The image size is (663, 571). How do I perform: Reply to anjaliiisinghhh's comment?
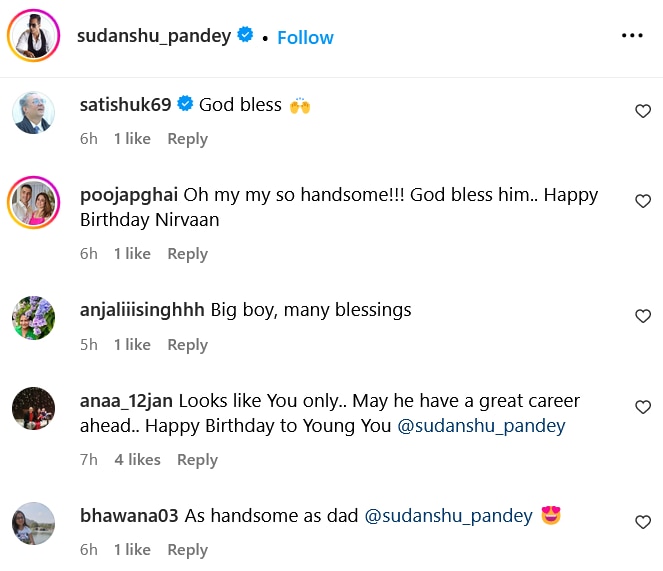point(187,345)
